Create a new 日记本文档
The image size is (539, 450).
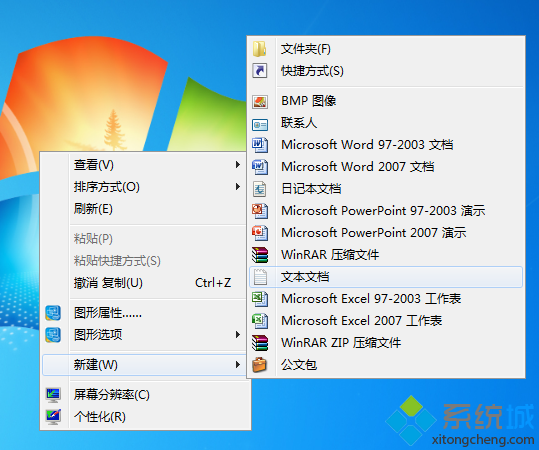click(x=386, y=189)
